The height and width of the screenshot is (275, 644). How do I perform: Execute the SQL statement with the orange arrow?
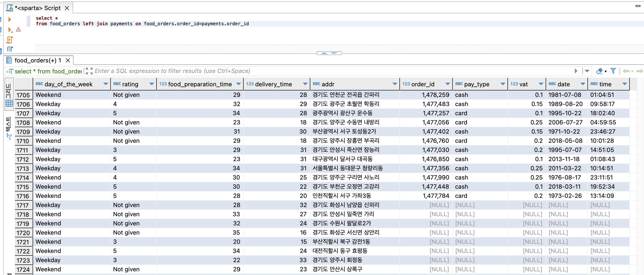pyautogui.click(x=9, y=19)
